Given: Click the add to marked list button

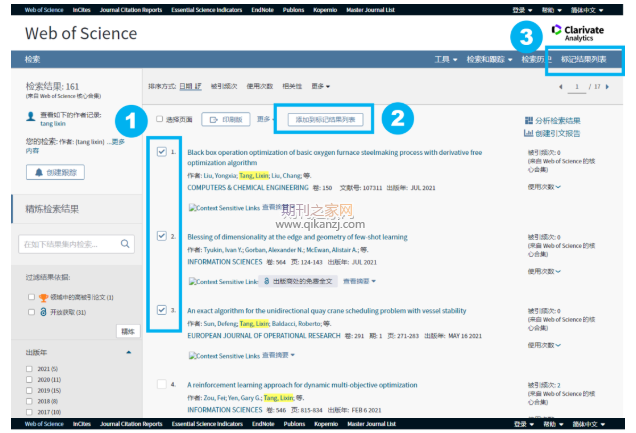Looking at the screenshot, I should pyautogui.click(x=325, y=120).
